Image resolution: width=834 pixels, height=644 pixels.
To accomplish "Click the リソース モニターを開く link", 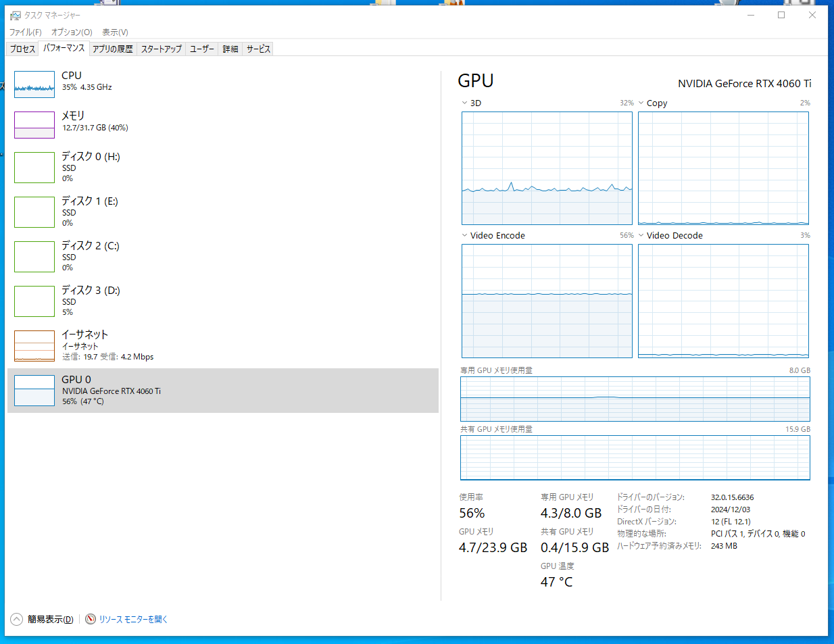I will coord(133,619).
